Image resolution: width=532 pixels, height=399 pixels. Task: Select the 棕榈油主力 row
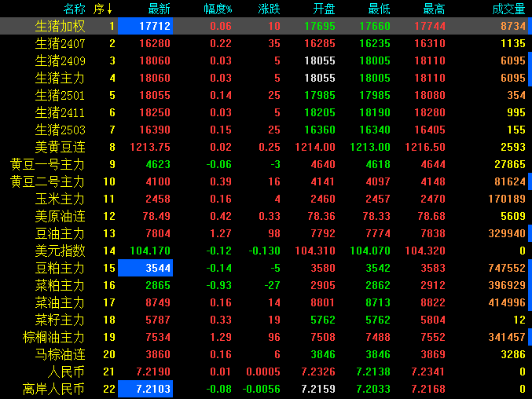click(53, 337)
